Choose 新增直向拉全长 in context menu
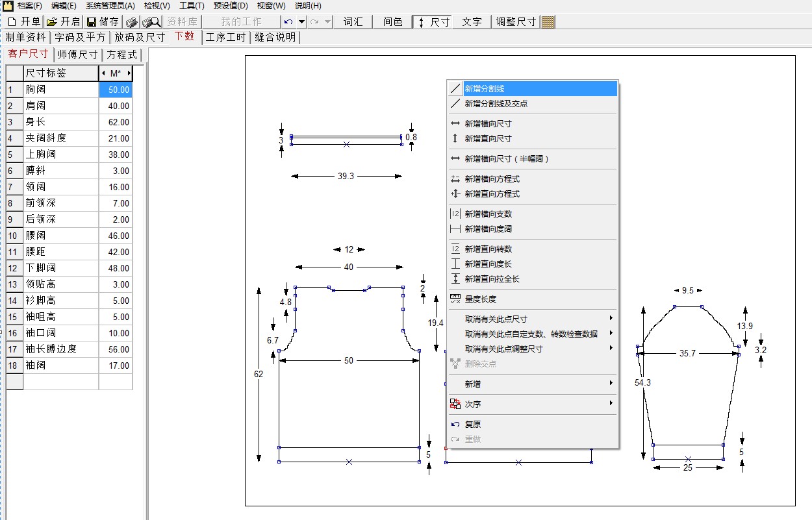This screenshot has height=520, width=812. (x=533, y=279)
